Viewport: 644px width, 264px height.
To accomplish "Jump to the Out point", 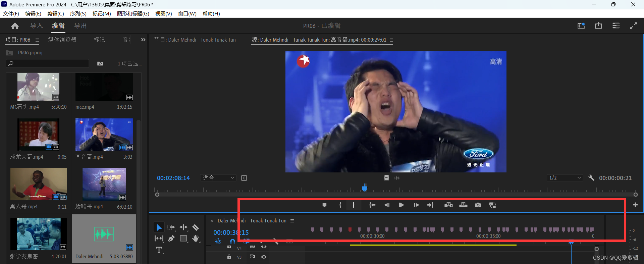I will tap(430, 205).
